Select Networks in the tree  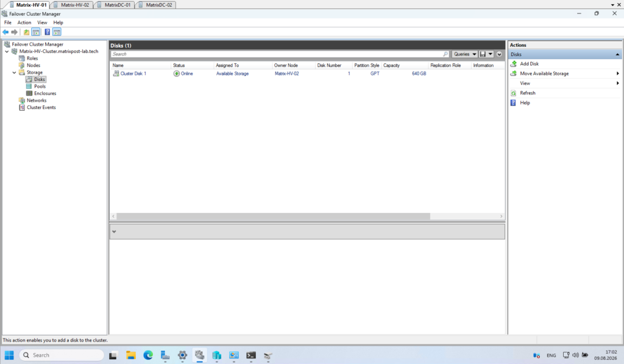[36, 100]
